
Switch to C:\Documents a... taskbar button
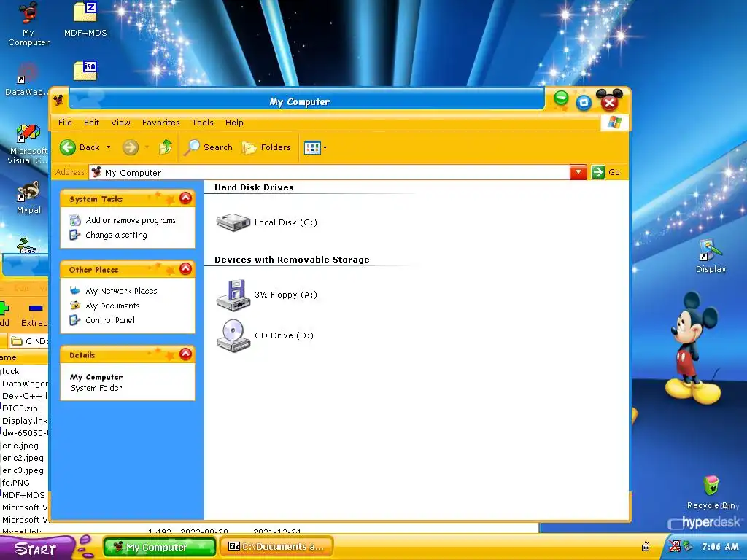coord(276,547)
